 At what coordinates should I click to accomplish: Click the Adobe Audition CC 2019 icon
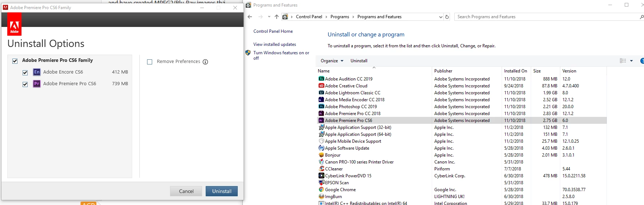tap(321, 79)
